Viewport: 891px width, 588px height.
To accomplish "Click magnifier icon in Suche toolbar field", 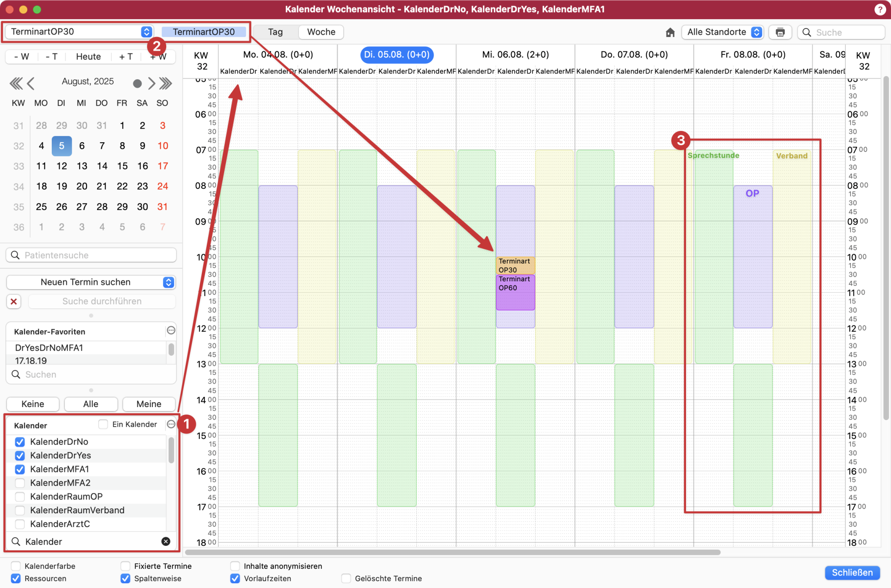I will (x=807, y=33).
